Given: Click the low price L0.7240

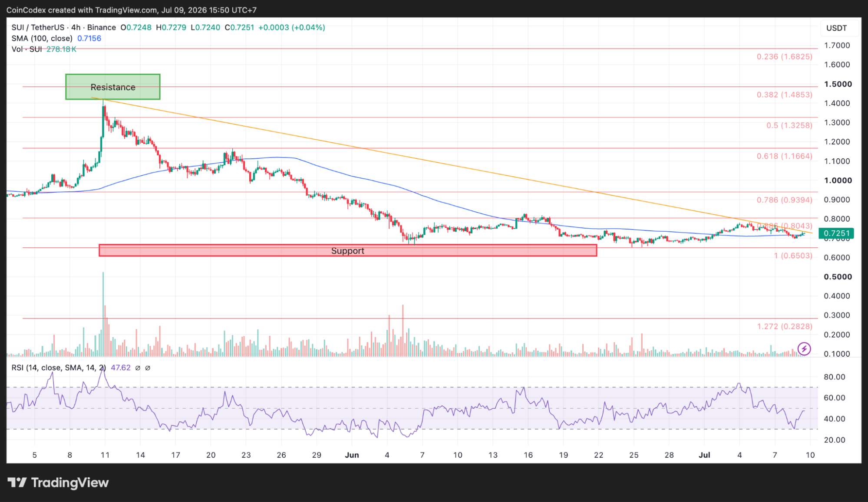Looking at the screenshot, I should coord(205,27).
